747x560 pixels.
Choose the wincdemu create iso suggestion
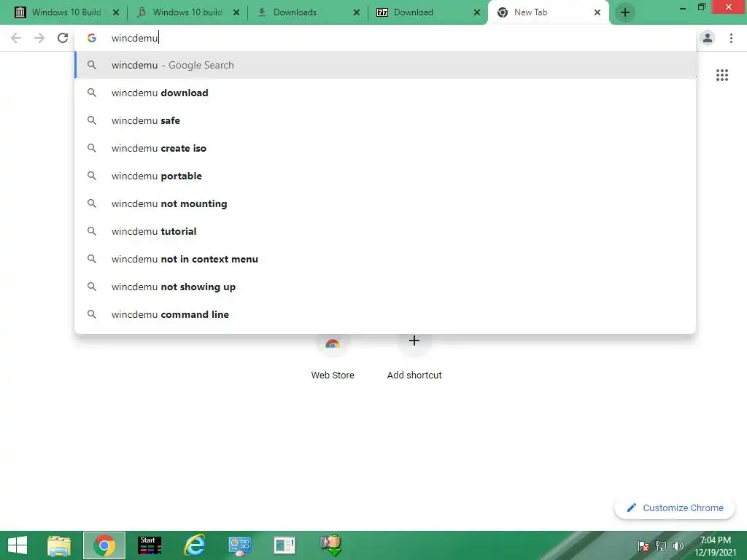point(385,148)
